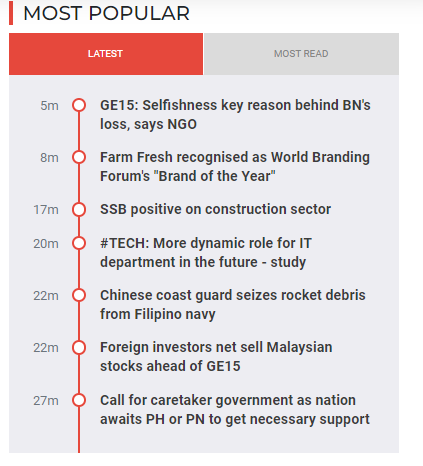Viewport: 423px width, 466px height.
Task: Click the Most Popular section heading
Action: pos(106,13)
